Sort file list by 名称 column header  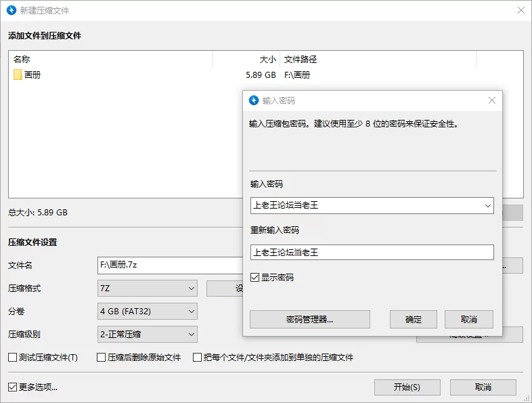coord(110,60)
